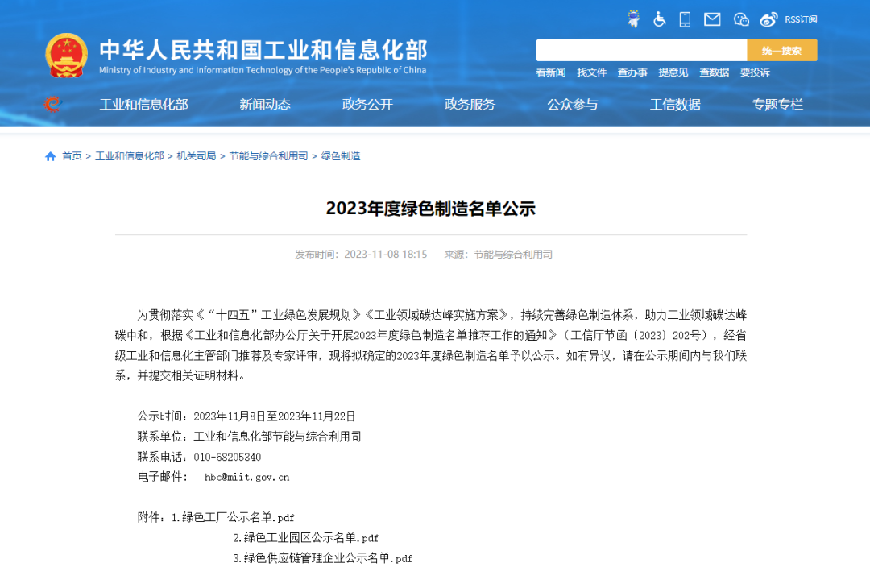Open the mobile phone version icon

point(686,19)
